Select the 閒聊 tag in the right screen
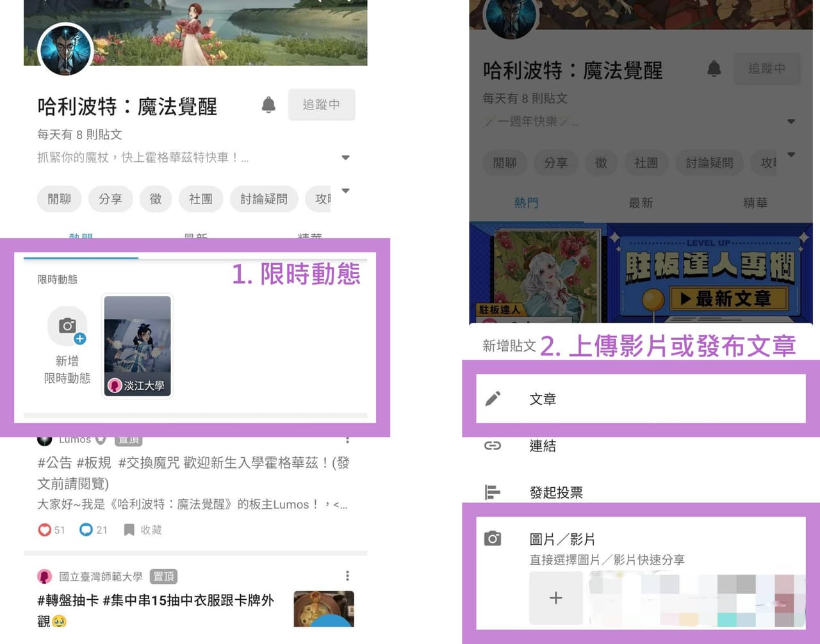 pos(505,163)
